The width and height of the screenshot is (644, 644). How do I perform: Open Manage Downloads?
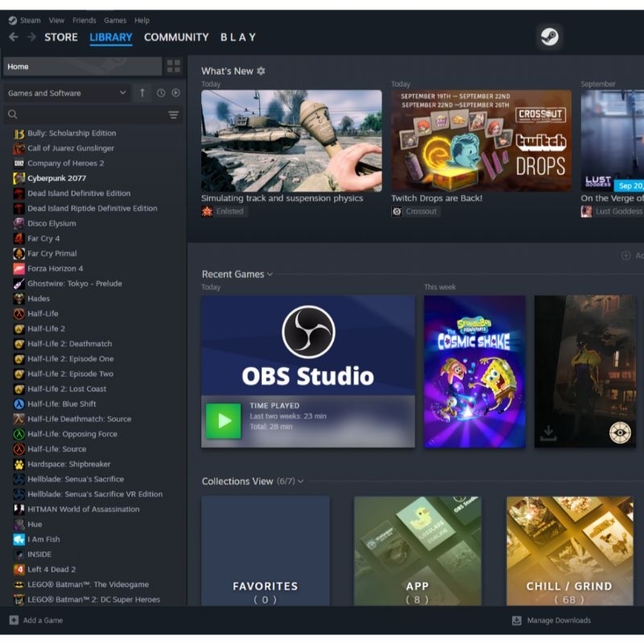(x=559, y=620)
